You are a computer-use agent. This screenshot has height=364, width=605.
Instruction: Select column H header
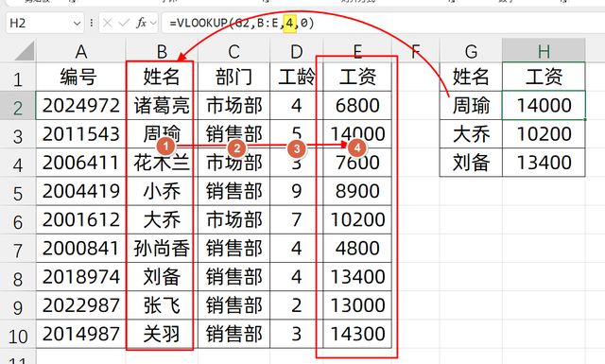544,51
